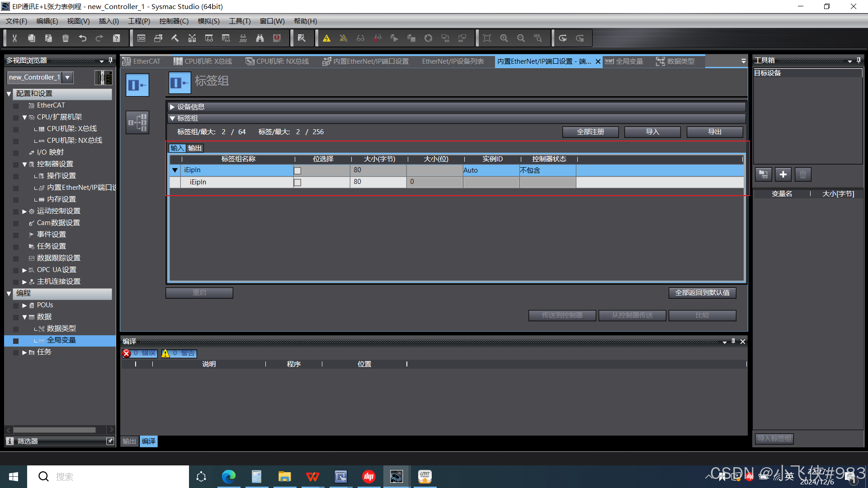Screen dimensions: 868x488
Task: Toggle bit selection checkbox for iEipIn tag set
Action: pyautogui.click(x=297, y=171)
